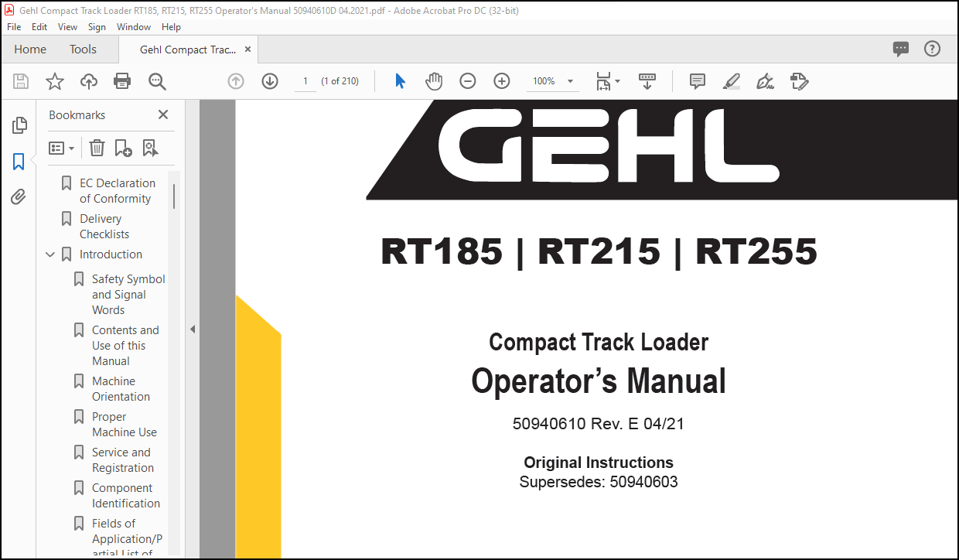The image size is (959, 560).
Task: Jump to Safety Symbol and Signal Words
Action: click(x=128, y=295)
